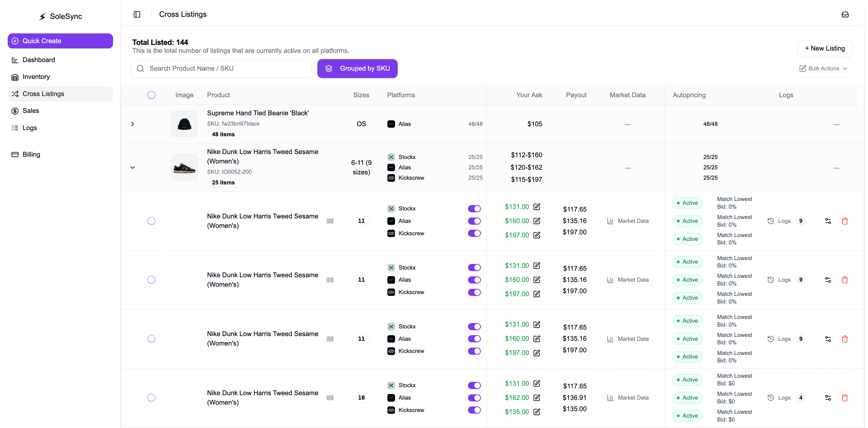Click the '48 items' badge
The image size is (868, 428).
223,134
